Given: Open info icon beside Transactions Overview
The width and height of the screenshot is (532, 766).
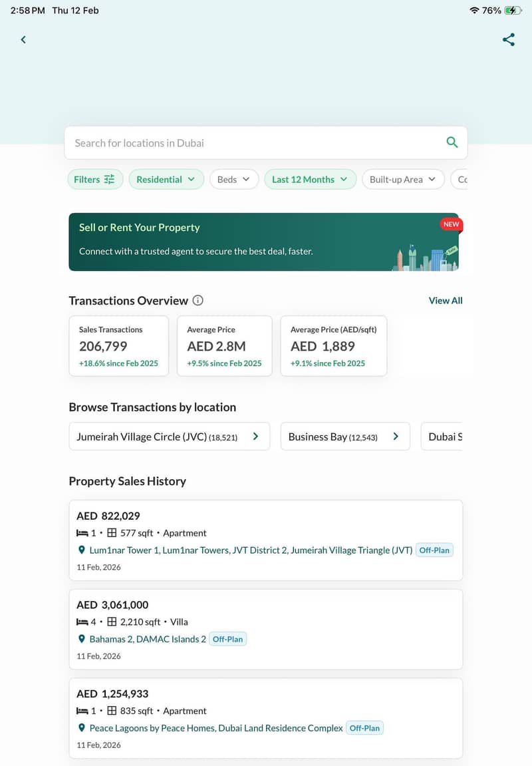Looking at the screenshot, I should (198, 300).
